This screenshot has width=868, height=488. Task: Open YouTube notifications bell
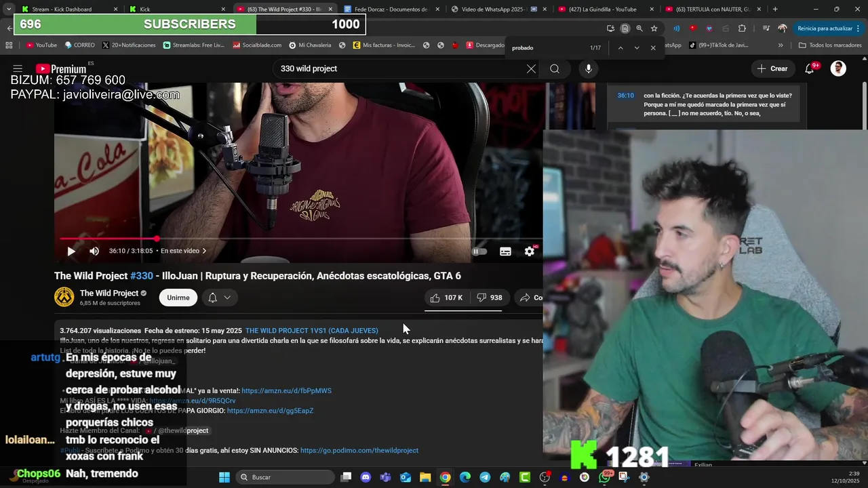[x=810, y=68]
